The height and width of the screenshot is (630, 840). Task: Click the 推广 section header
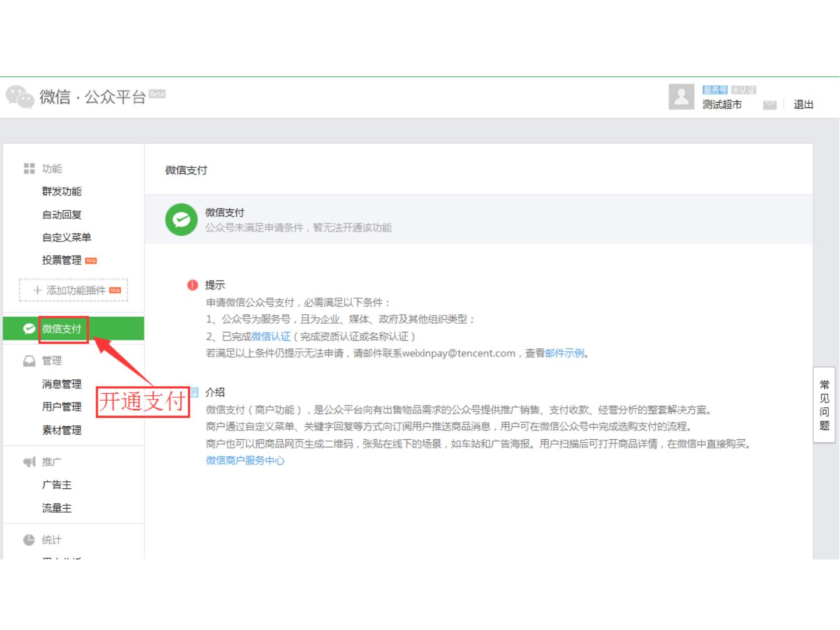(x=52, y=462)
